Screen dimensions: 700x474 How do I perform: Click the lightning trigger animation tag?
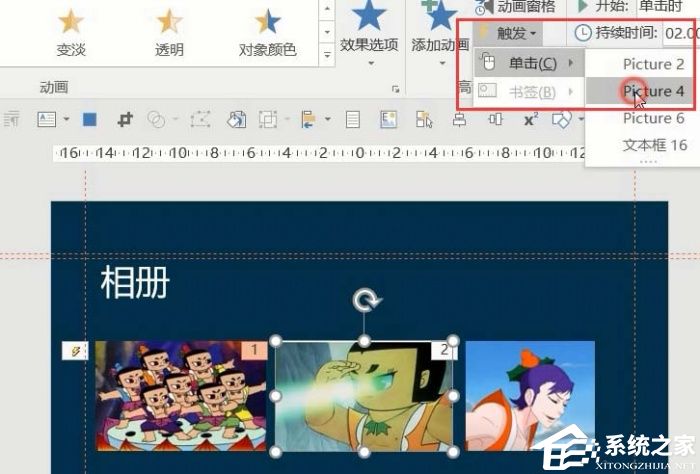75,351
